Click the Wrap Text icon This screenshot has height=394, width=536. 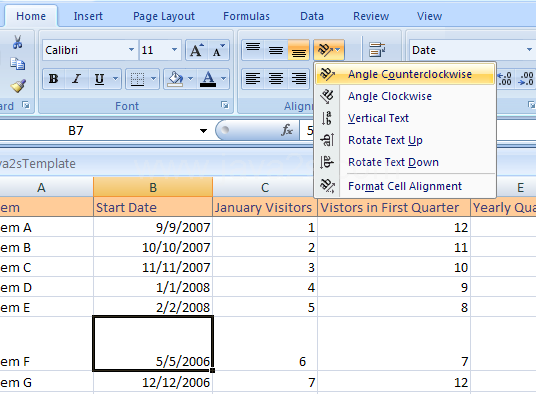click(x=377, y=50)
